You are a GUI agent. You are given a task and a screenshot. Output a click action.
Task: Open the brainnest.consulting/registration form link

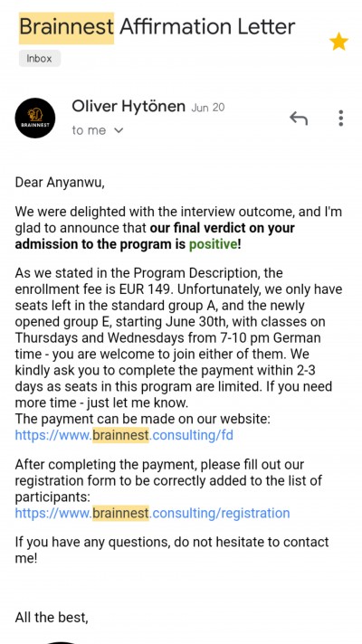152,513
